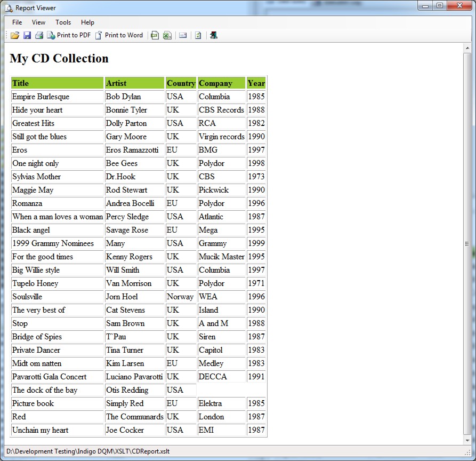Image resolution: width=476 pixels, height=461 pixels.
Task: Click the Print printer icon
Action: 39,35
